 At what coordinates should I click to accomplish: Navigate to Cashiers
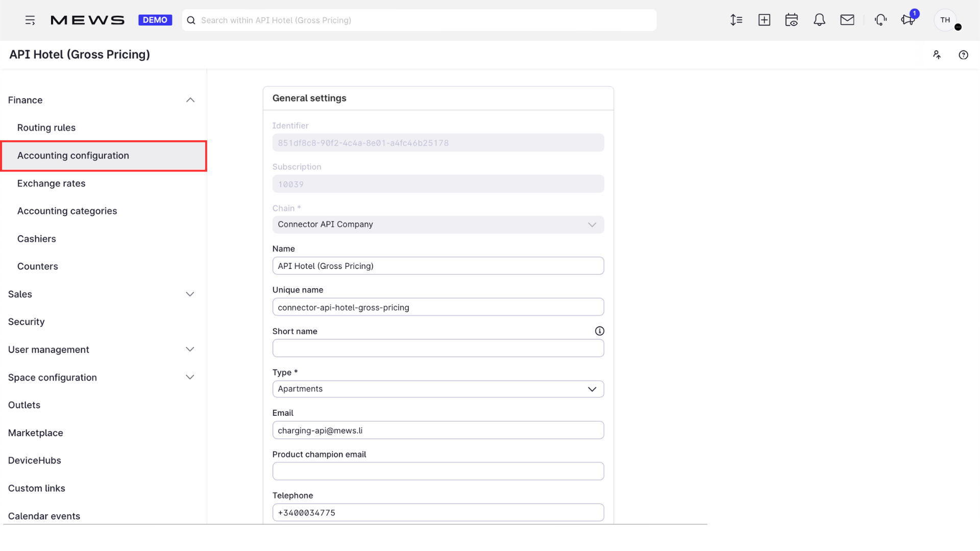[x=37, y=239]
